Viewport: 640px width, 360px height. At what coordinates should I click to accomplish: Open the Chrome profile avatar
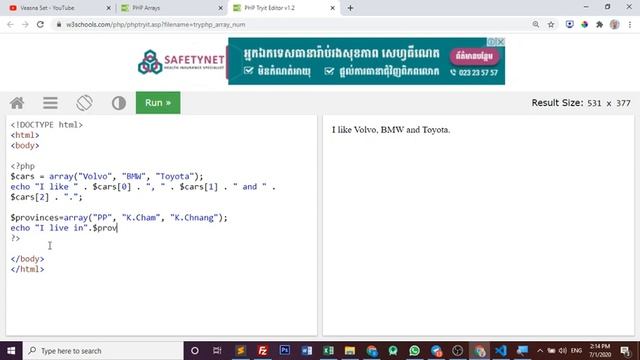tap(615, 24)
